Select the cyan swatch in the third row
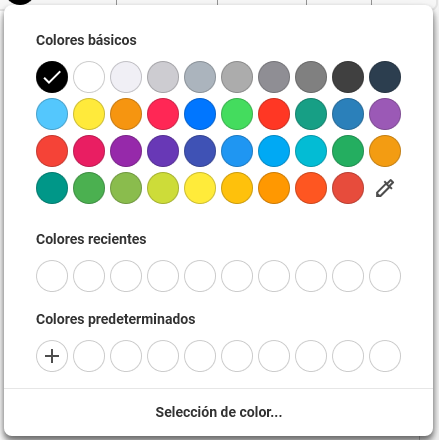 pyautogui.click(x=311, y=151)
